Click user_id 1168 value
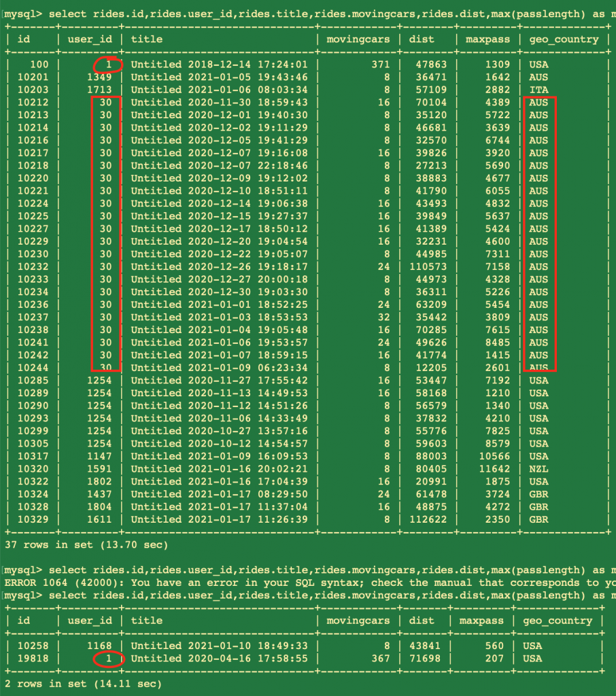The height and width of the screenshot is (696, 616). tap(99, 646)
